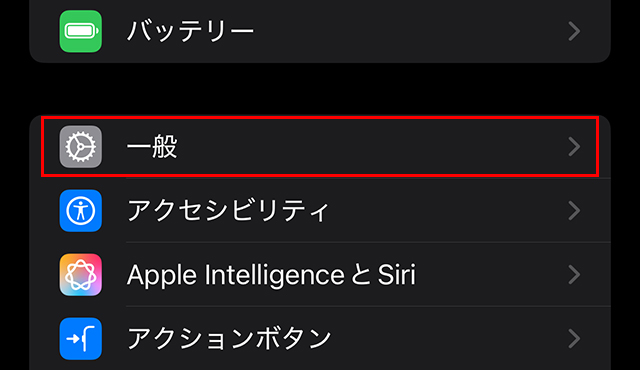Tap the blue Accessibility figure icon
This screenshot has width=640, height=370.
[80, 210]
